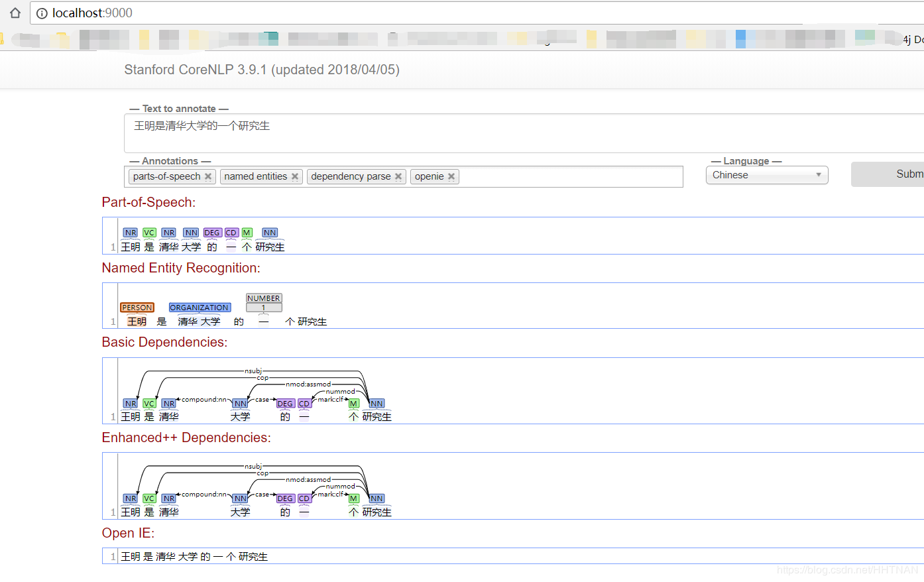Click NR tag above 王明 in Part-of-Speech
Screen dimensions: 924x582
coord(131,233)
